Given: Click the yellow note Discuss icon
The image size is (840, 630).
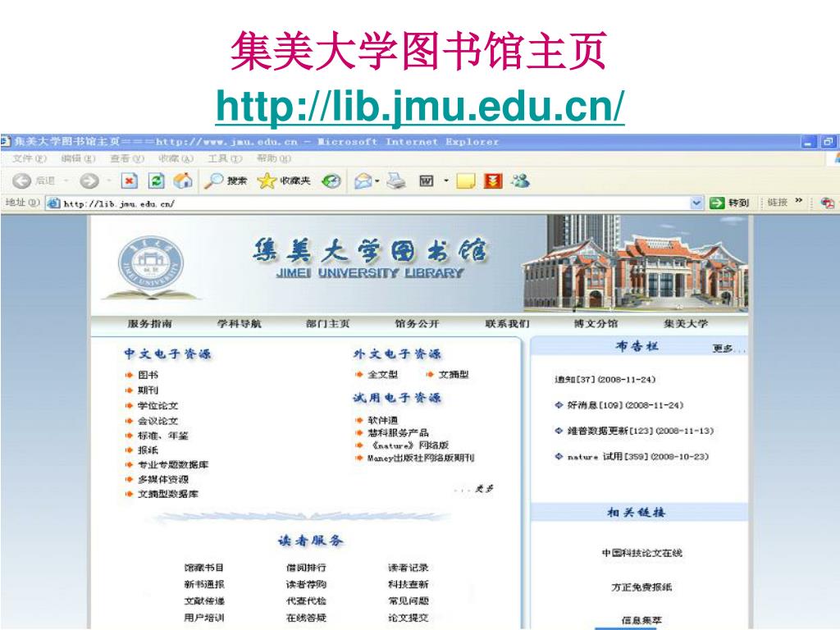Looking at the screenshot, I should [x=466, y=181].
